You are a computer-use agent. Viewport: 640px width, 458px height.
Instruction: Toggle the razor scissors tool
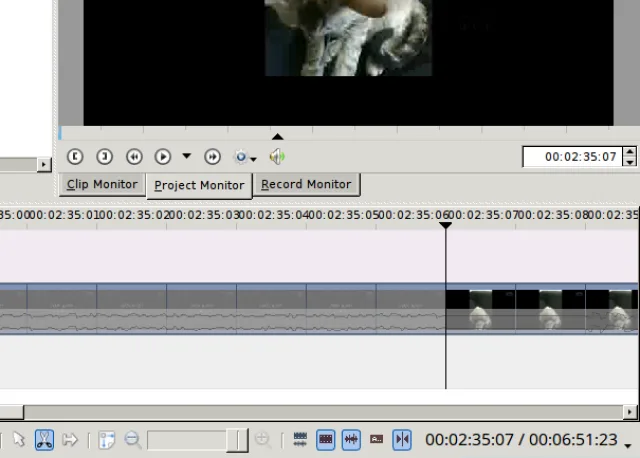(44, 440)
